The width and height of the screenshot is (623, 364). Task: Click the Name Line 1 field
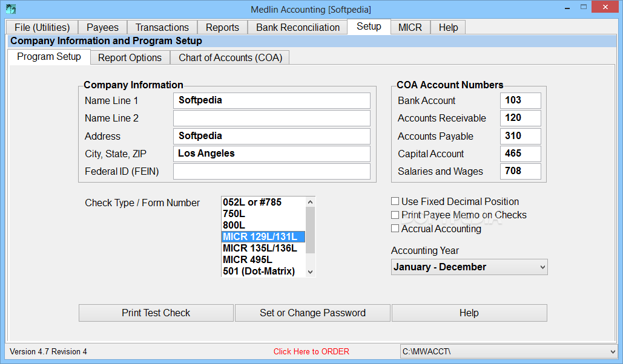[272, 100]
